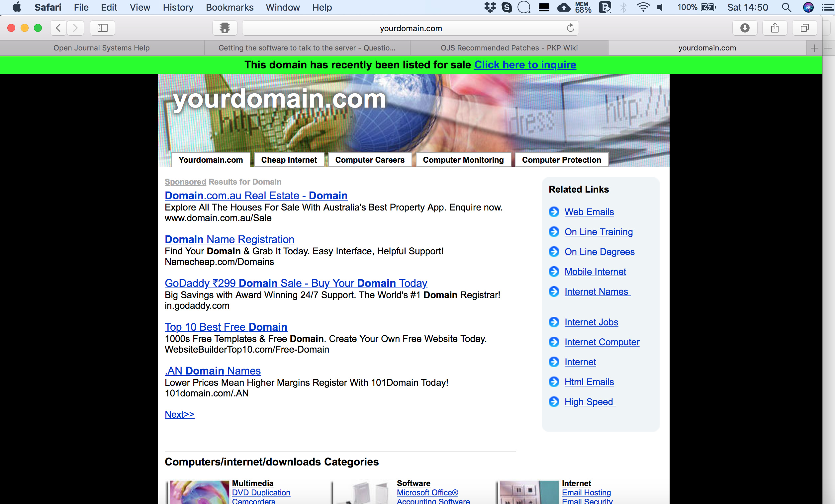Open the Wi-Fi status menu

pyautogui.click(x=643, y=7)
